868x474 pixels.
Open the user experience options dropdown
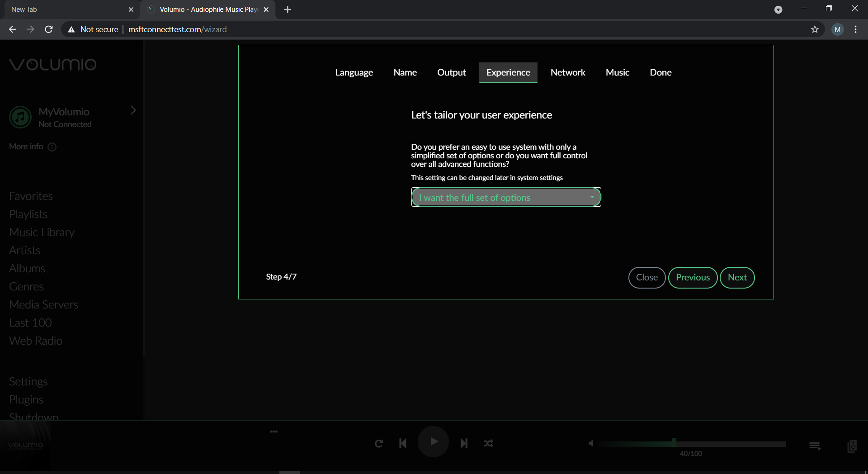pos(506,197)
